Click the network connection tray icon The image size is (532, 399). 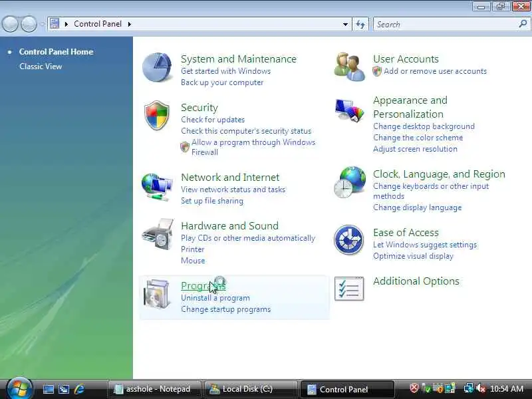click(469, 388)
